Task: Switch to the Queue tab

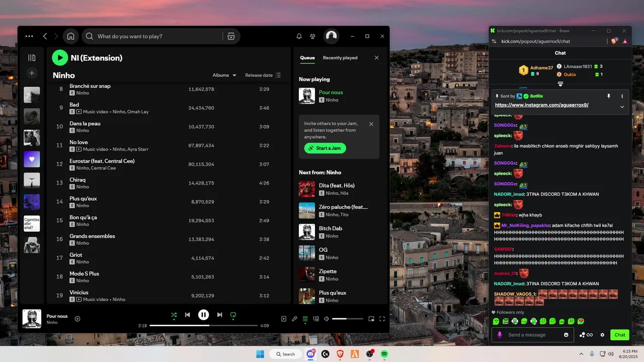Action: coord(307,58)
